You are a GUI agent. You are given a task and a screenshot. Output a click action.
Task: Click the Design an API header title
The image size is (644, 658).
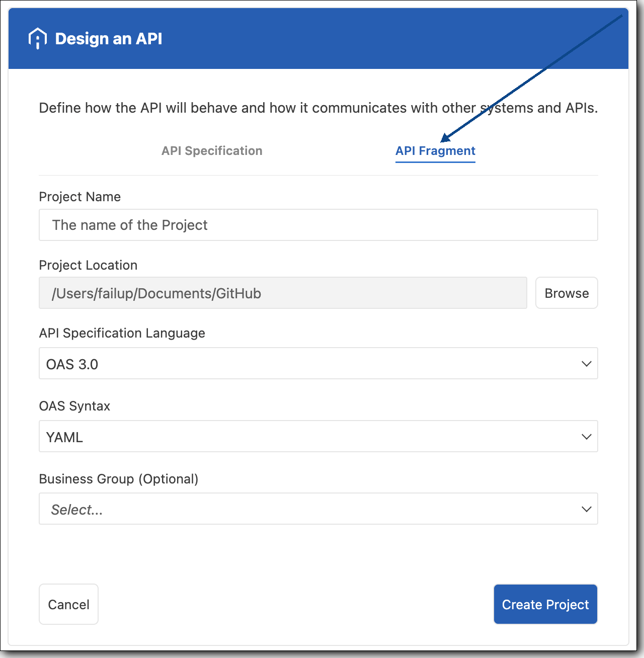pyautogui.click(x=109, y=39)
